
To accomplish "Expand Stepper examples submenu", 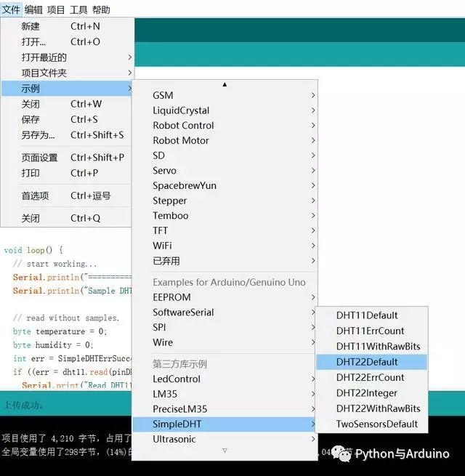I will pyautogui.click(x=225, y=201).
